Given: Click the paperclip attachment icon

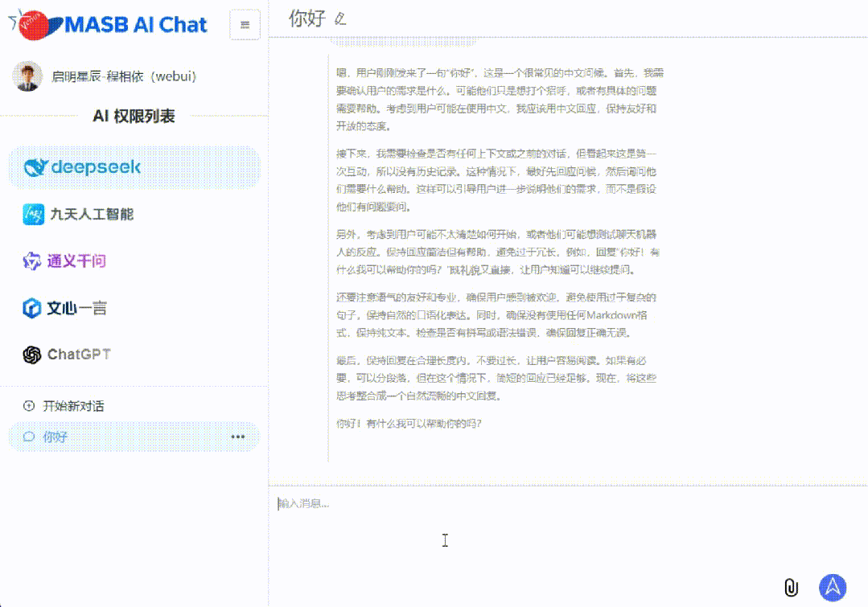Looking at the screenshot, I should point(792,588).
